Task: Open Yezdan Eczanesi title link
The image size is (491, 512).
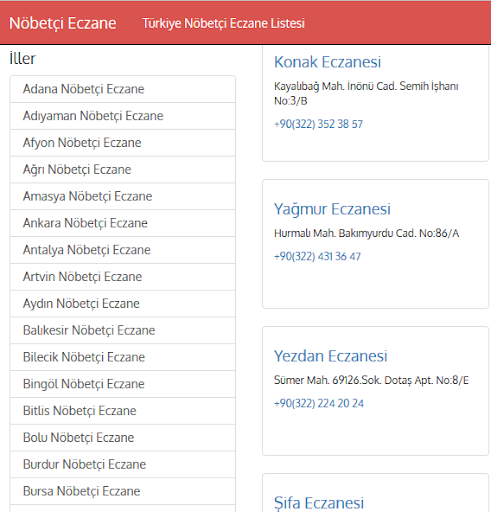Action: (x=331, y=356)
